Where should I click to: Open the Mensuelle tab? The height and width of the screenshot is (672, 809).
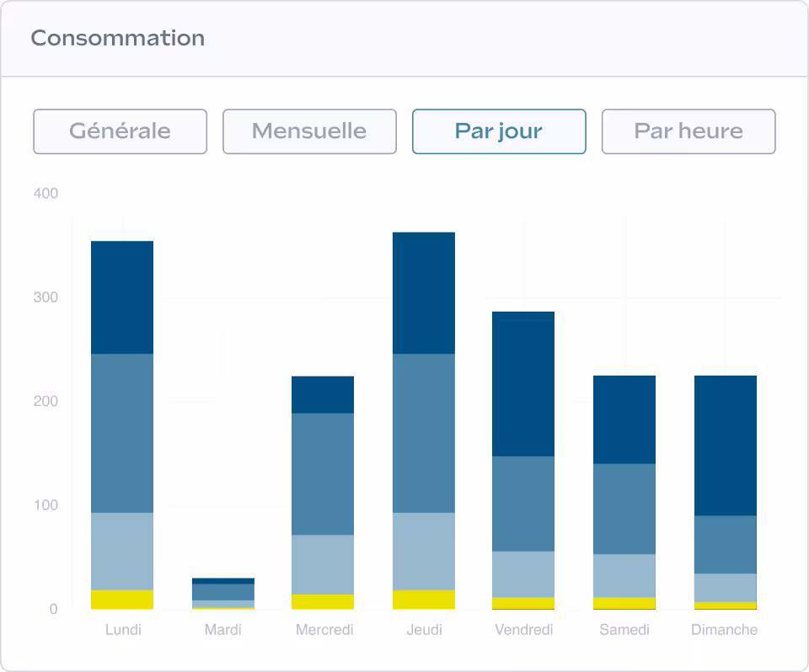click(309, 131)
